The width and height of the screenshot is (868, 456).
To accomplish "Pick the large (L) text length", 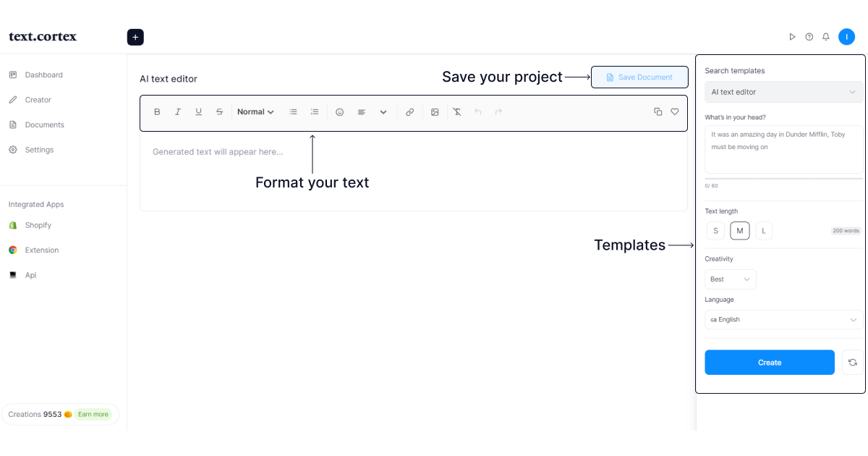I will [x=764, y=231].
